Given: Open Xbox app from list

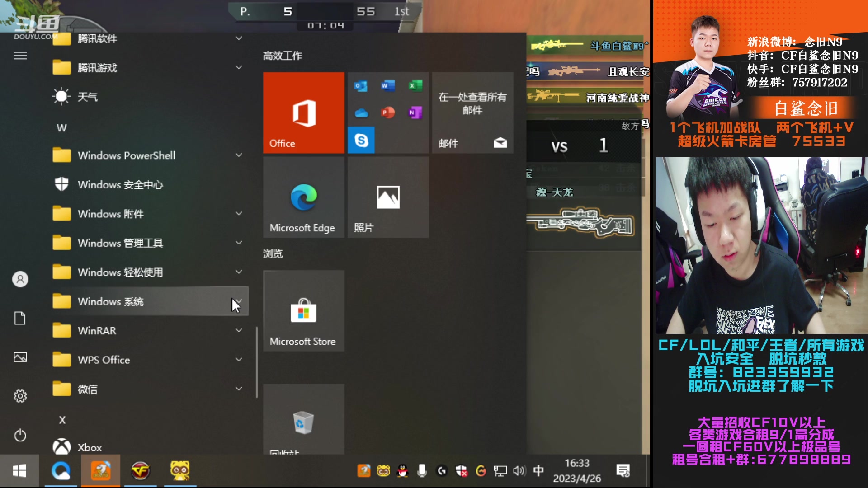Looking at the screenshot, I should (x=90, y=447).
